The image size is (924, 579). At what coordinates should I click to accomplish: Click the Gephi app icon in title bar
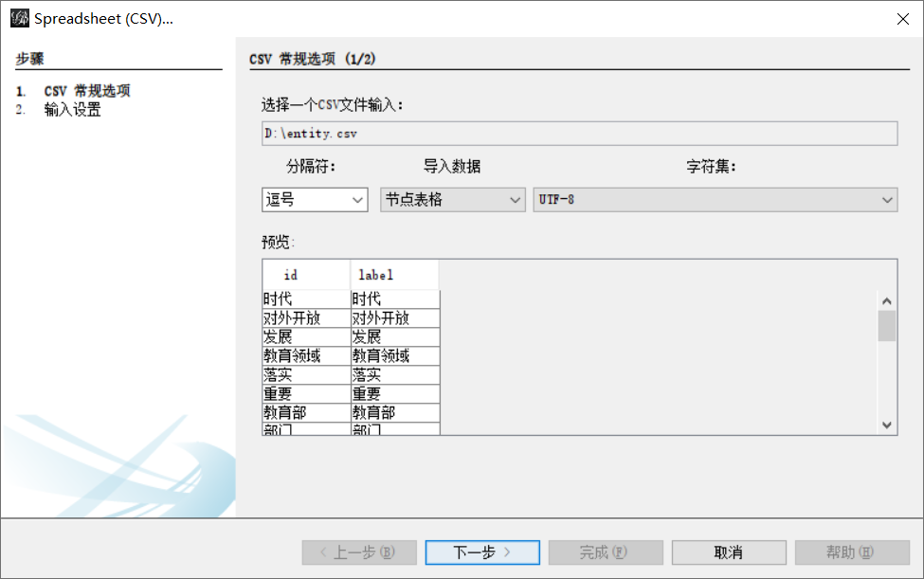click(x=20, y=18)
